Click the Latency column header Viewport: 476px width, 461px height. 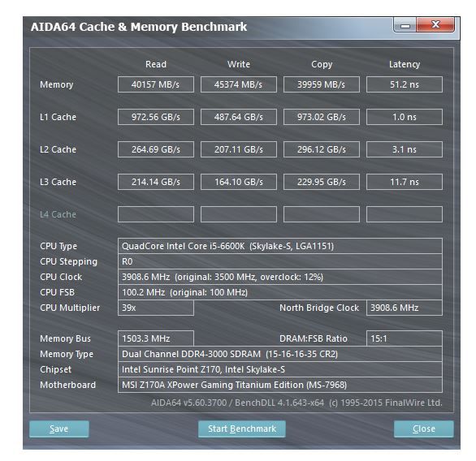(x=405, y=65)
